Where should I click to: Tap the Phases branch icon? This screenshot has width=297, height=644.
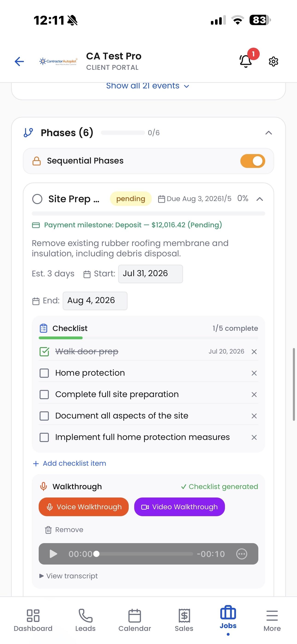pos(28,132)
